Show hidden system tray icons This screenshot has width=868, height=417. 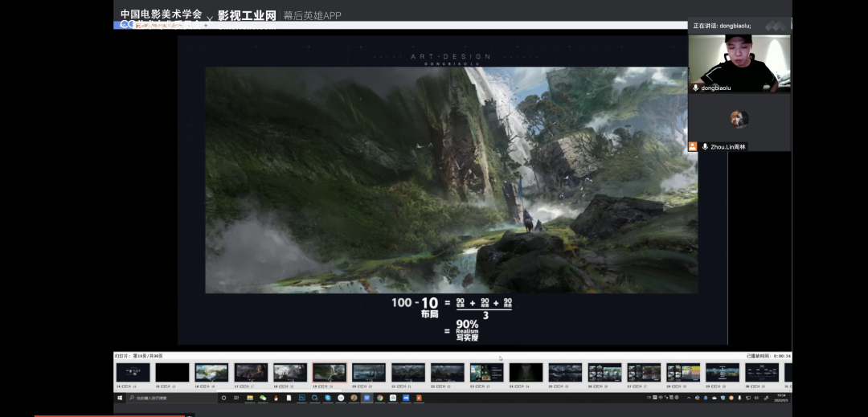click(689, 398)
